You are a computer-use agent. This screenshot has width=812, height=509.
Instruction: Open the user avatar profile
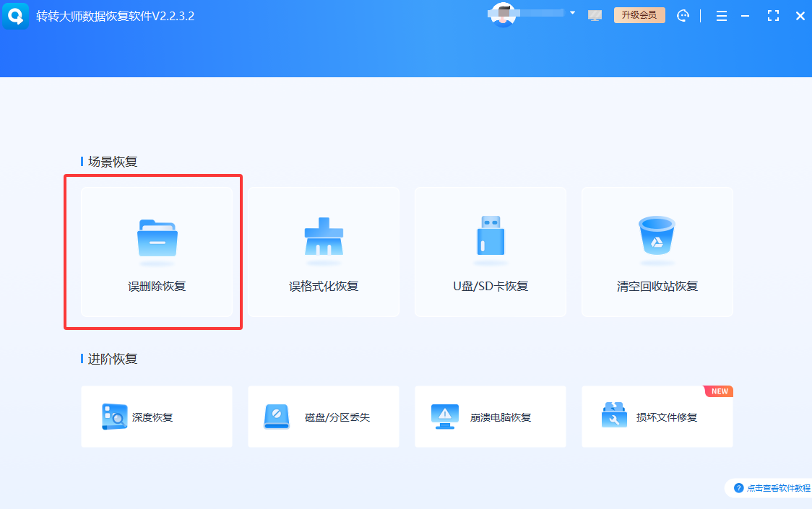[503, 15]
